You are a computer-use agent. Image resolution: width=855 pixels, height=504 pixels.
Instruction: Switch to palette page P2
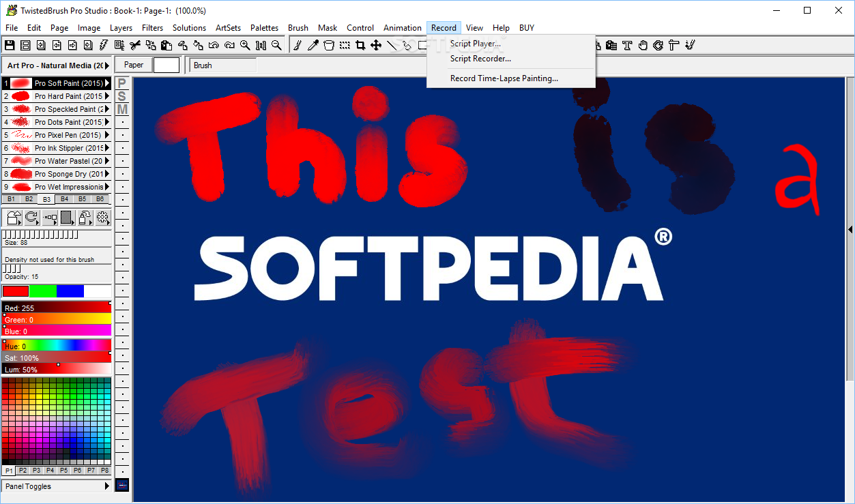[23, 471]
